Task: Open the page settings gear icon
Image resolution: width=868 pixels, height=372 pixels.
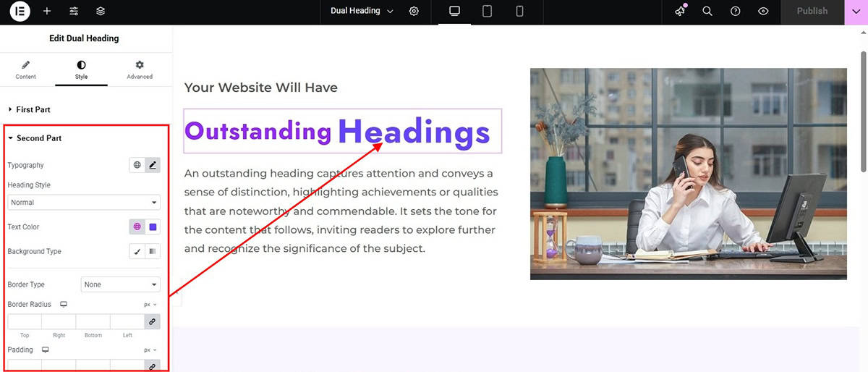Action: click(x=414, y=12)
